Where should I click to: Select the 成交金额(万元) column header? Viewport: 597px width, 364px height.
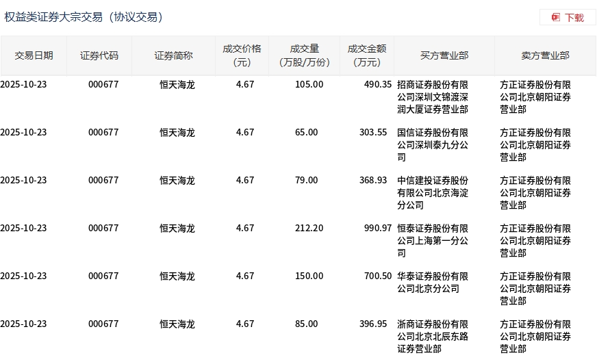click(x=367, y=55)
